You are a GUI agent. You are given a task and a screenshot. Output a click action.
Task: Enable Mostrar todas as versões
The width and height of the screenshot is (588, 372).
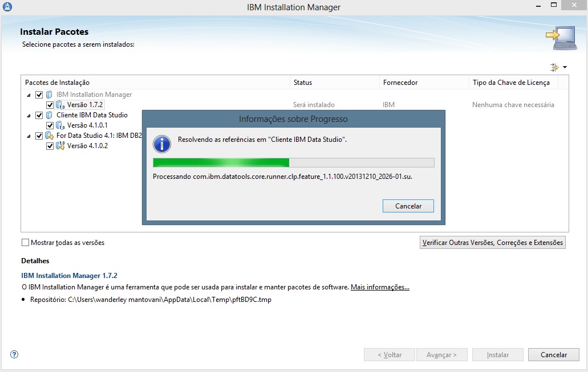click(x=25, y=242)
